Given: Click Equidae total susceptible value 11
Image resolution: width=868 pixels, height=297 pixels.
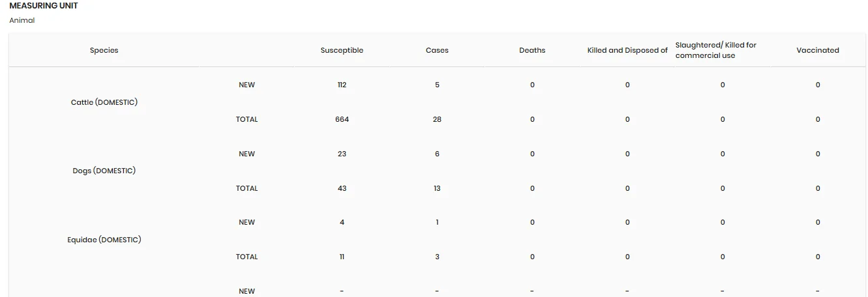Looking at the screenshot, I should [342, 257].
